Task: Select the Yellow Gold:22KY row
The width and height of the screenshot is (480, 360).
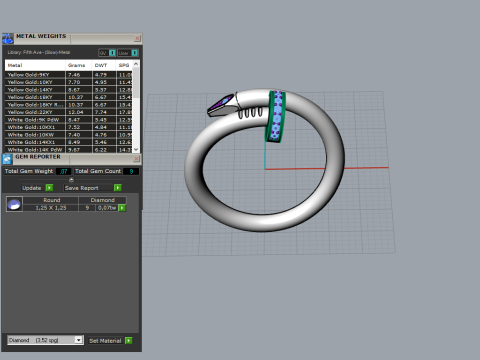Action: point(69,112)
